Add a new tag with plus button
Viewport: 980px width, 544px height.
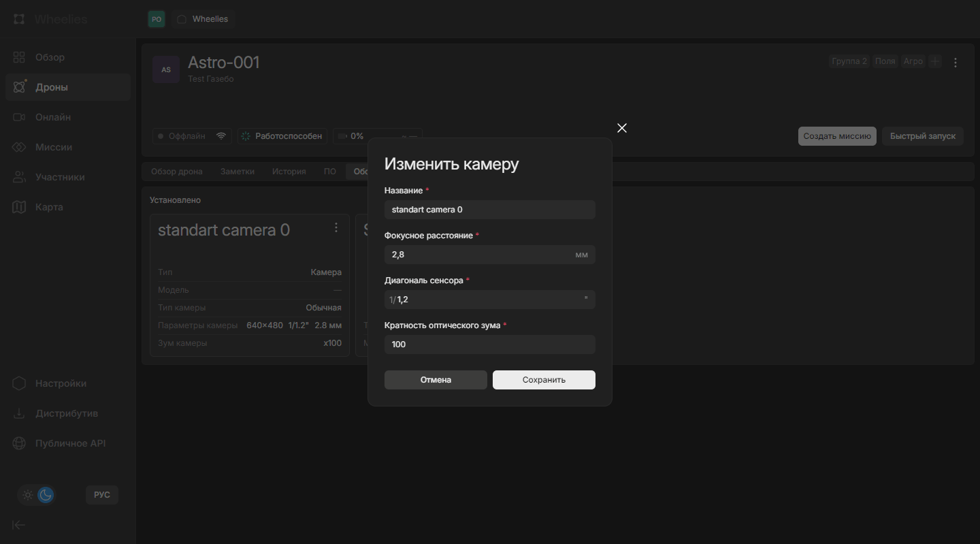tap(935, 61)
